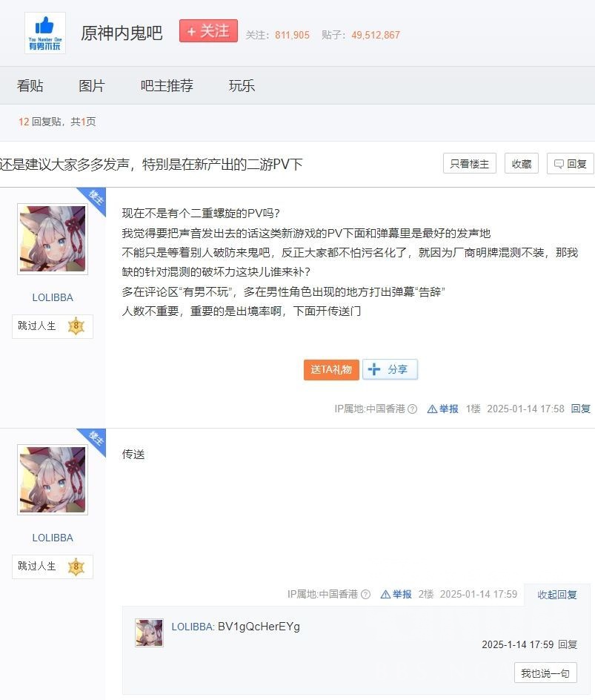Click 收藏 to favorite the thread
This screenshot has width=595, height=700.
coord(520,163)
